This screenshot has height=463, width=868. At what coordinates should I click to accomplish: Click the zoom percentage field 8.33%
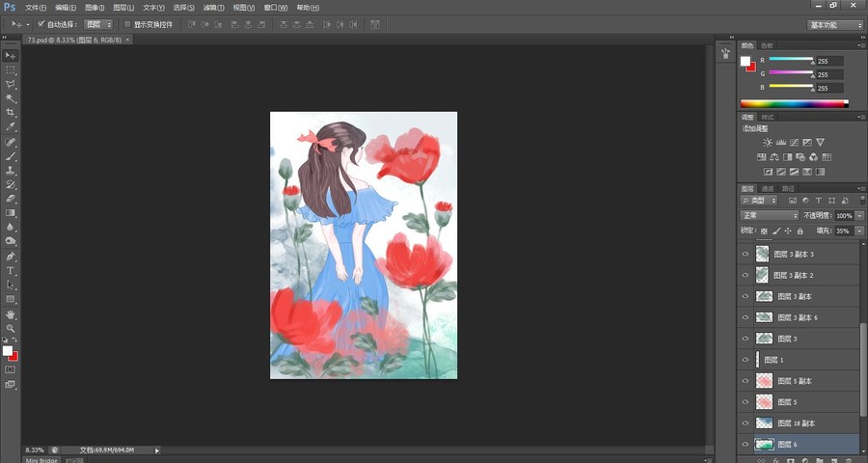pyautogui.click(x=35, y=450)
